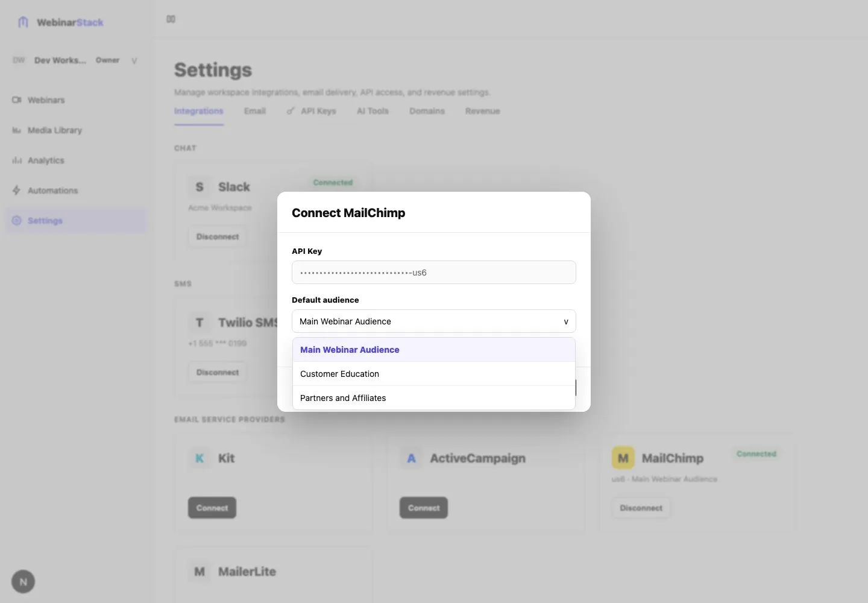Open Automations page
The width and height of the screenshot is (868, 603).
(76, 191)
